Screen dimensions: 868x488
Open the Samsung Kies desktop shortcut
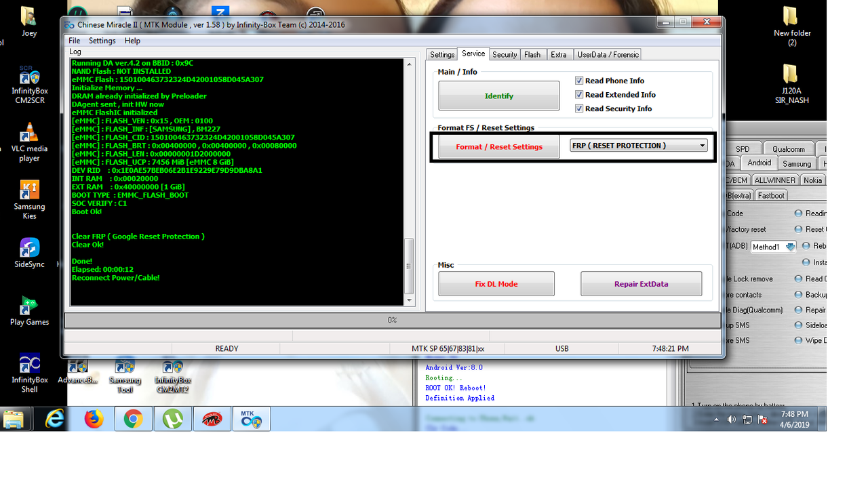coord(29,199)
